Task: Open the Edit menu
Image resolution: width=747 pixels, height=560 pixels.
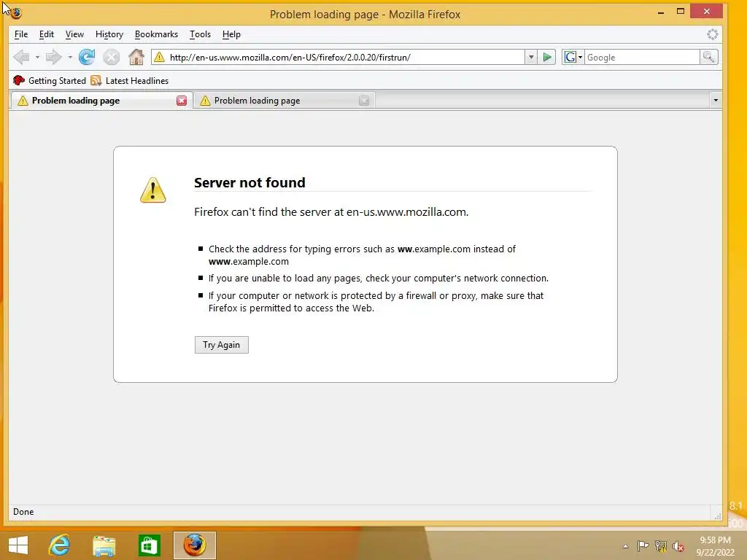Action: [46, 34]
